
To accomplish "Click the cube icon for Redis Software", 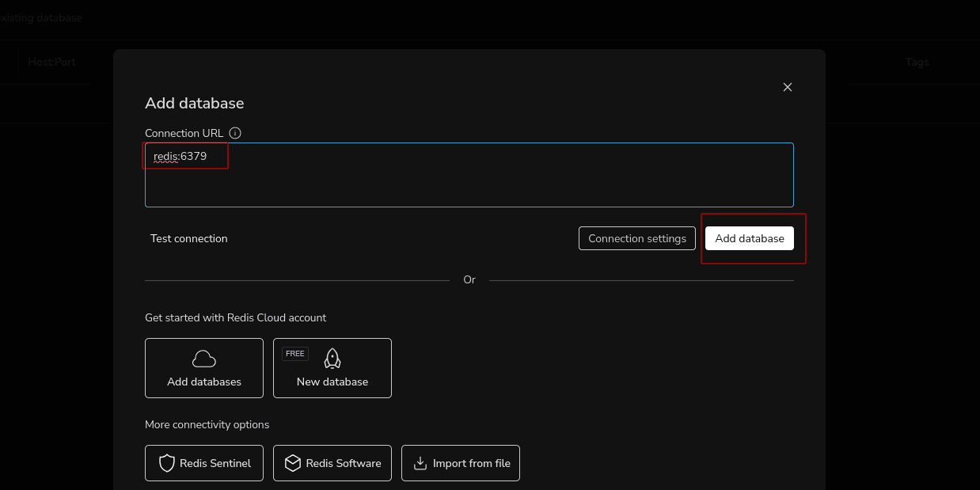I will 293,463.
